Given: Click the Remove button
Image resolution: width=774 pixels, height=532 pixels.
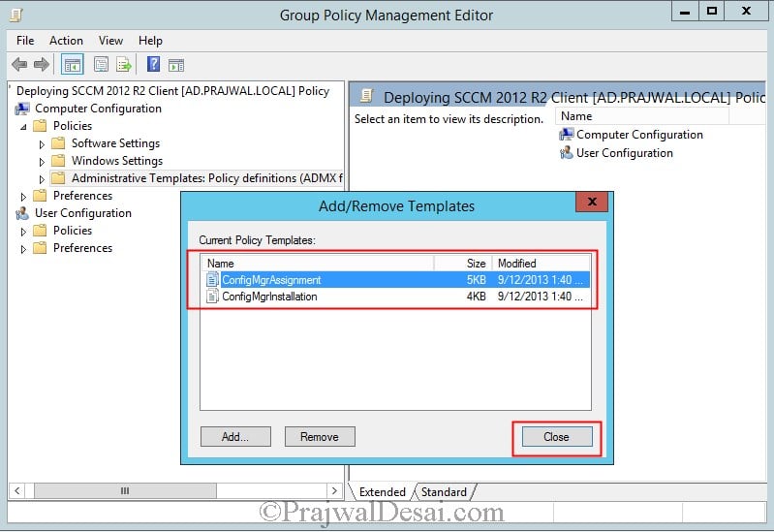Looking at the screenshot, I should 320,437.
